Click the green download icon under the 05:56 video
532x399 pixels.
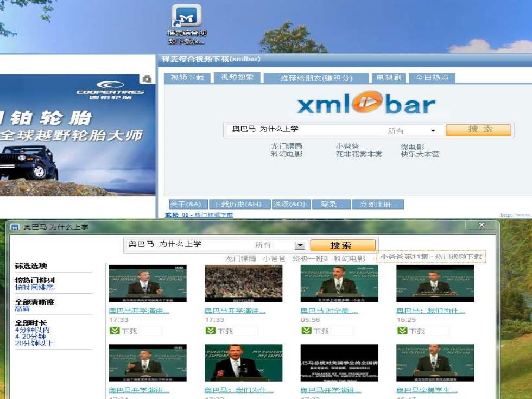pyautogui.click(x=306, y=331)
